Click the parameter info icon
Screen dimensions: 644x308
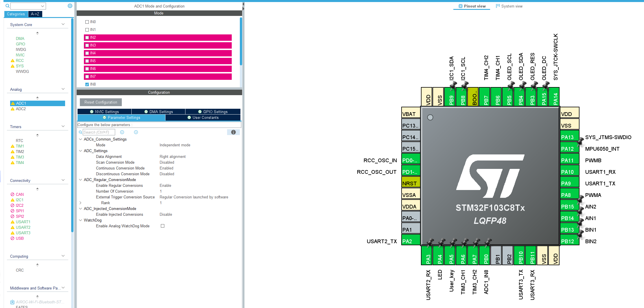click(x=233, y=132)
